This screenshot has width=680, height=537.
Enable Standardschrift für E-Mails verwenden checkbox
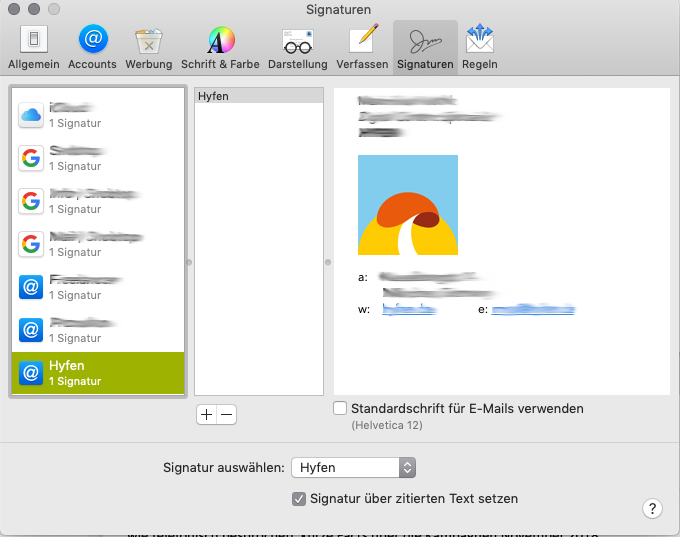click(340, 408)
